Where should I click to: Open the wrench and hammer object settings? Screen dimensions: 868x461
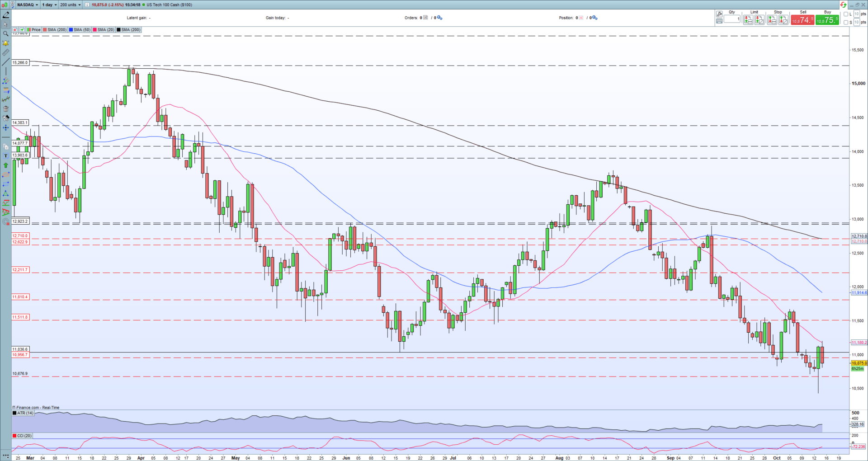coord(6,118)
